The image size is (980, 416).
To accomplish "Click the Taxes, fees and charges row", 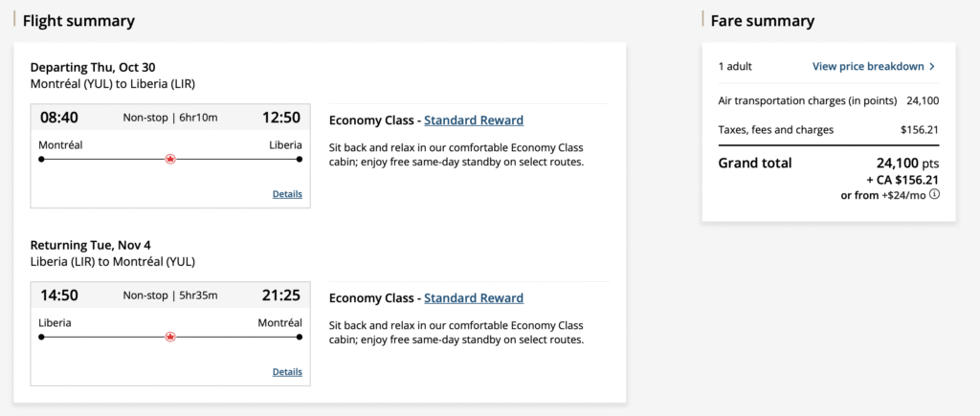I will coord(828,130).
